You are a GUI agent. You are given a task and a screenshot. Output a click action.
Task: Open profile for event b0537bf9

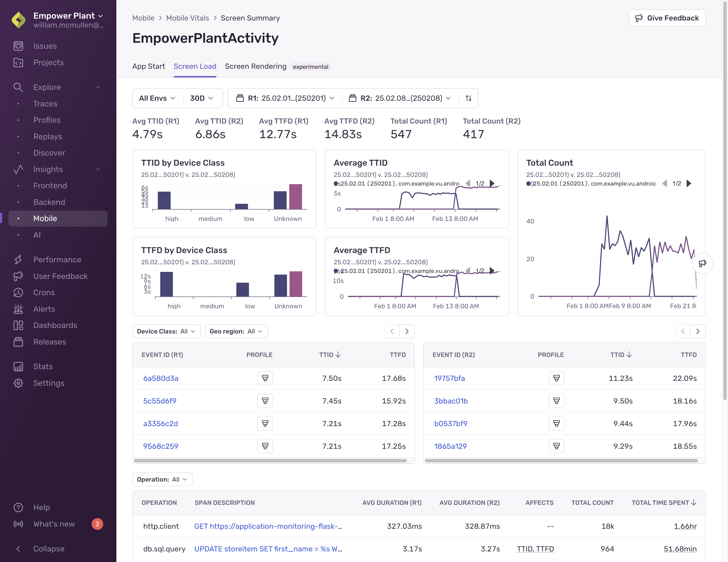[x=556, y=423]
